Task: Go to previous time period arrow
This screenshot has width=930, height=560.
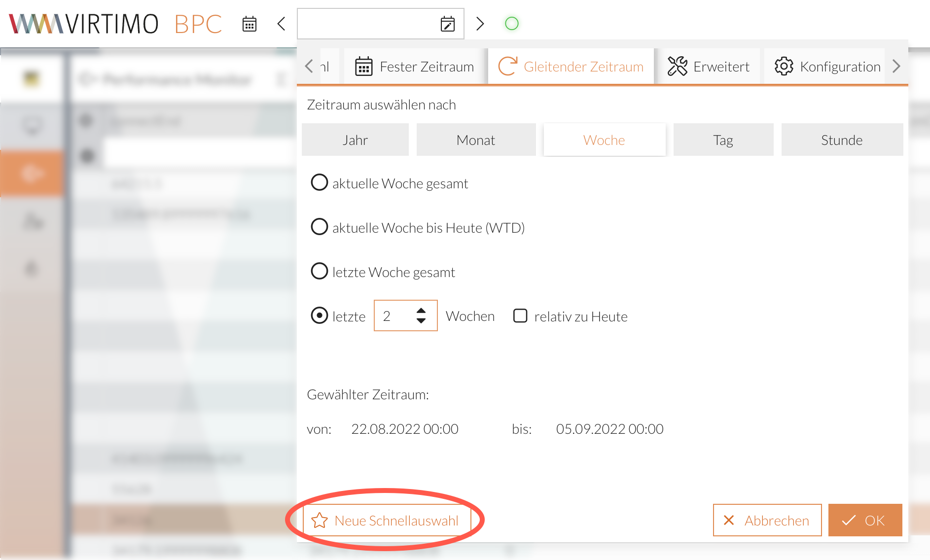Action: point(282,24)
